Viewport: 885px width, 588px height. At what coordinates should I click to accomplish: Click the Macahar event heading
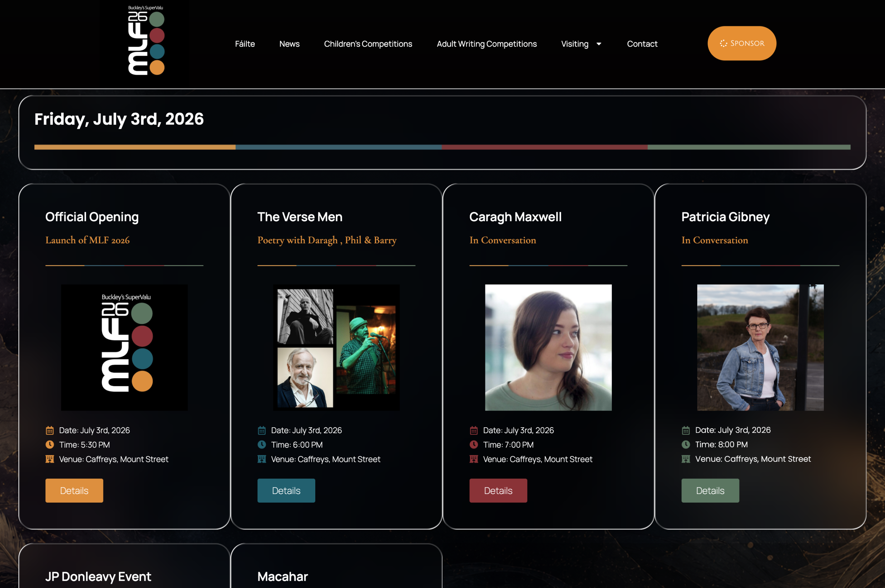click(x=283, y=576)
